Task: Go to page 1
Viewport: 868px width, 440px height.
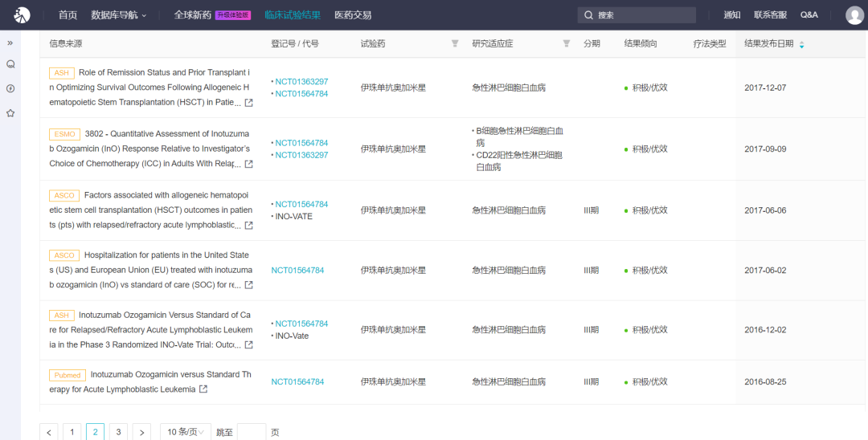Action: pos(72,432)
